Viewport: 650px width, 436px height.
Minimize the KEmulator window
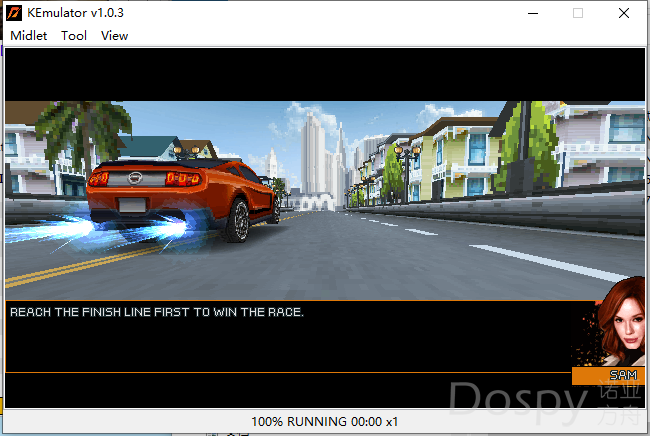(533, 13)
